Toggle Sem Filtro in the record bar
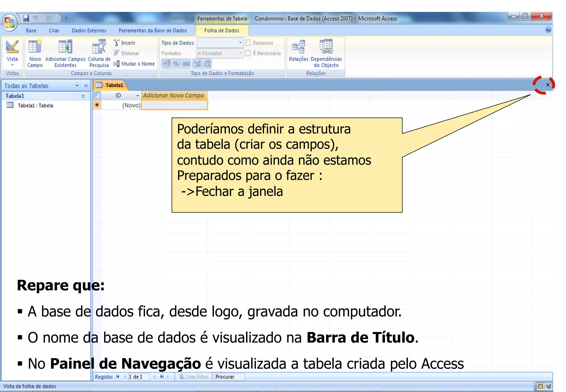Image resolution: width=566 pixels, height=392 pixels. click(193, 377)
